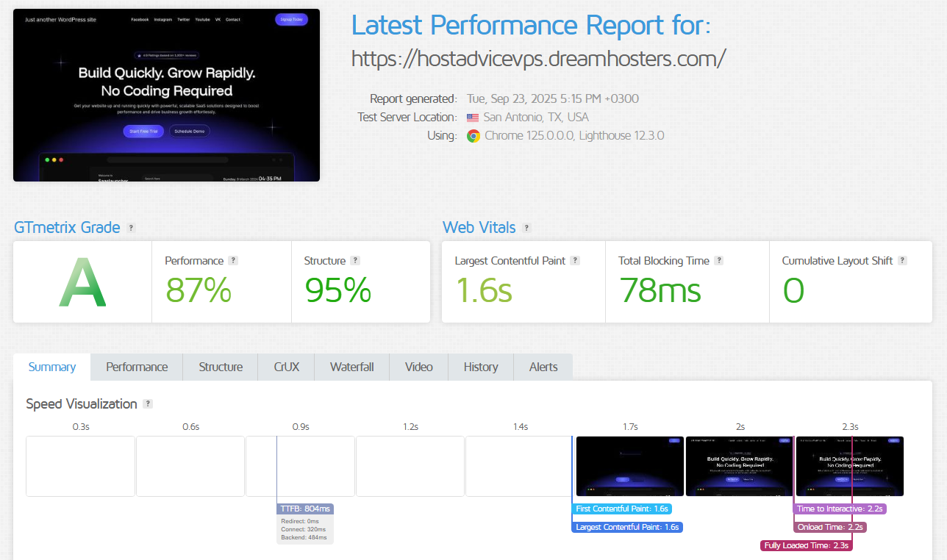Click the "GTmetrix Grade" heading
The width and height of the screenshot is (947, 560).
pos(67,228)
